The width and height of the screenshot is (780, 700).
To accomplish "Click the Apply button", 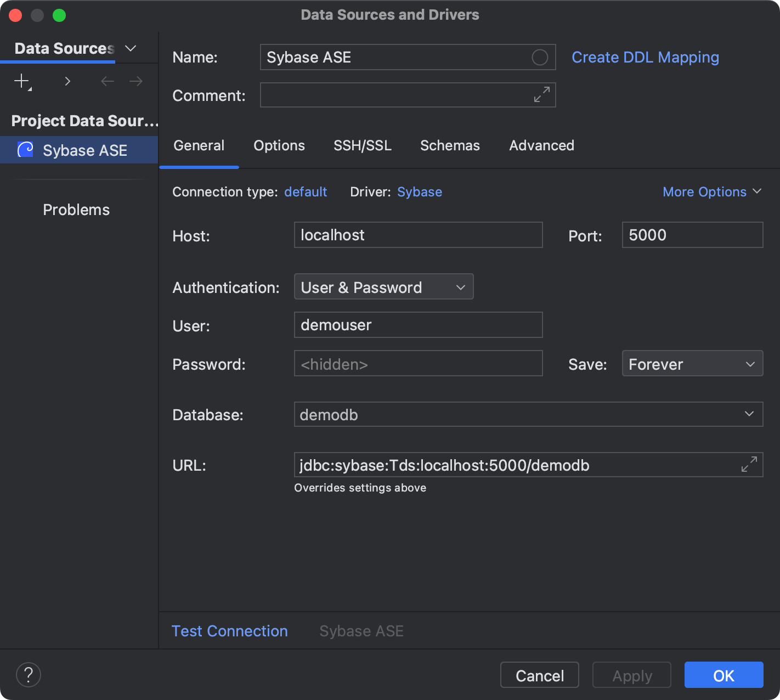I will (x=631, y=675).
